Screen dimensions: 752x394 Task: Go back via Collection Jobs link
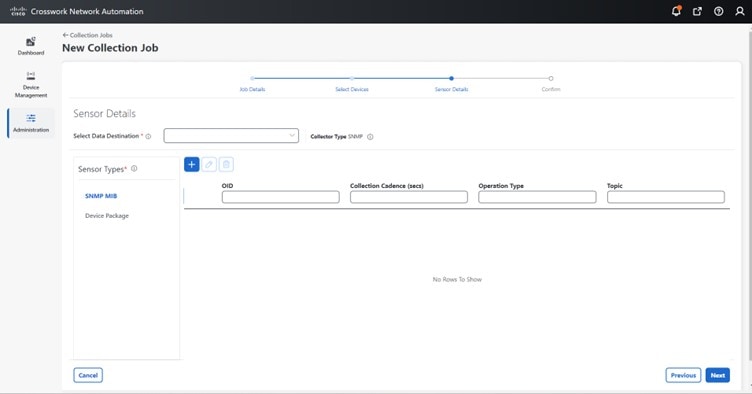(x=87, y=35)
